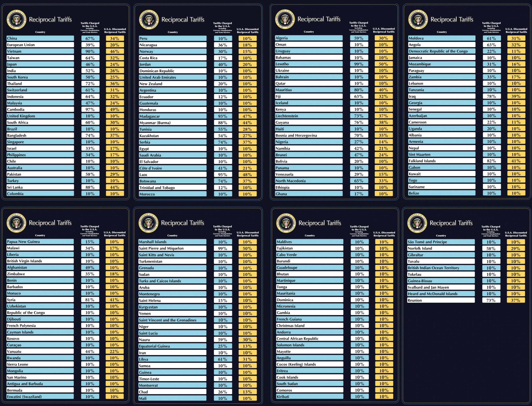This screenshot has width=532, height=406.
Task: Select the Taiwan row label
Action: point(40,58)
